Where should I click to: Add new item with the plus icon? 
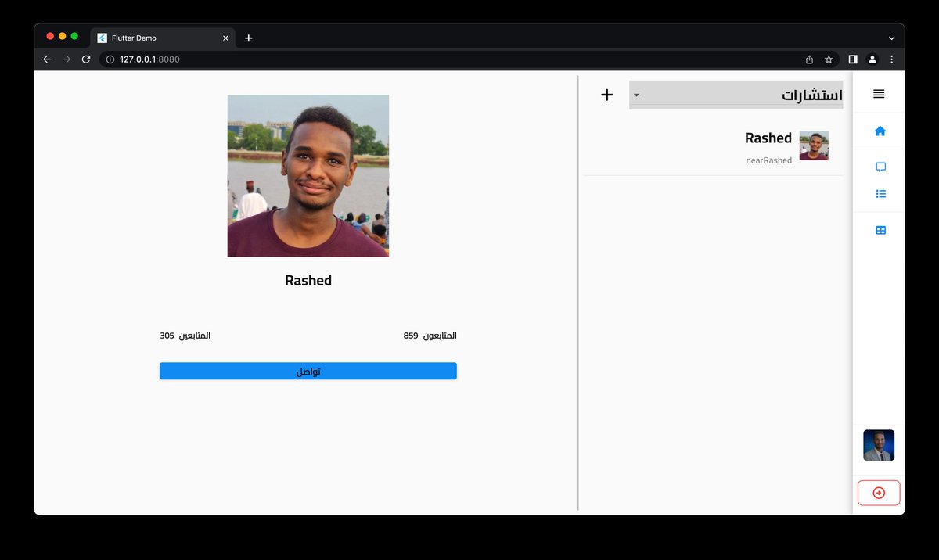pyautogui.click(x=606, y=95)
